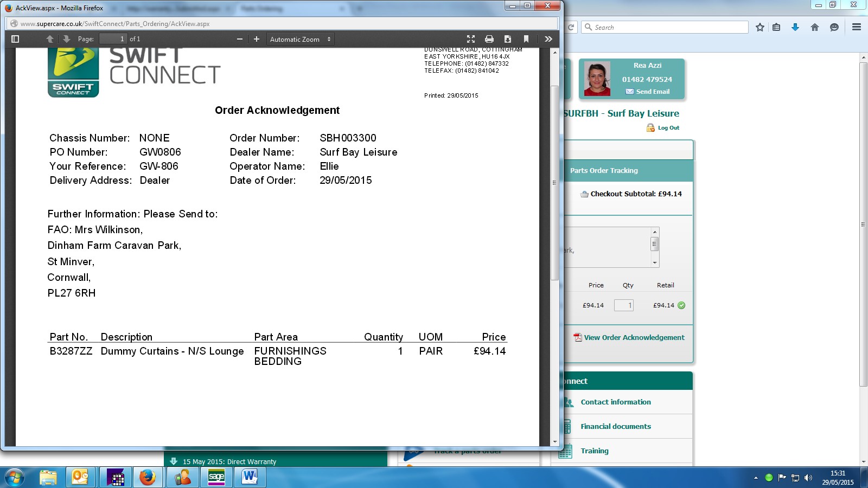Download the PDF document

(x=508, y=39)
